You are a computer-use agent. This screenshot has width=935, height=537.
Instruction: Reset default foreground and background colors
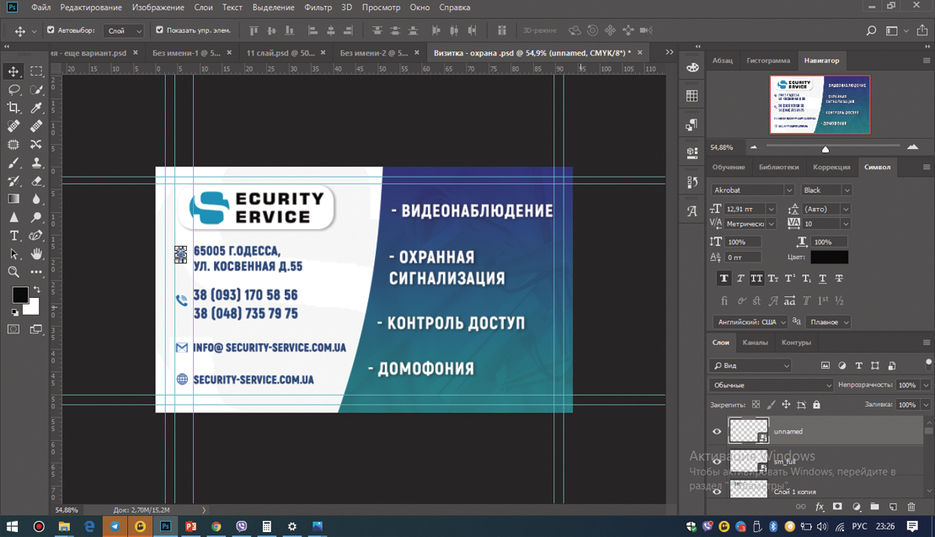14,312
